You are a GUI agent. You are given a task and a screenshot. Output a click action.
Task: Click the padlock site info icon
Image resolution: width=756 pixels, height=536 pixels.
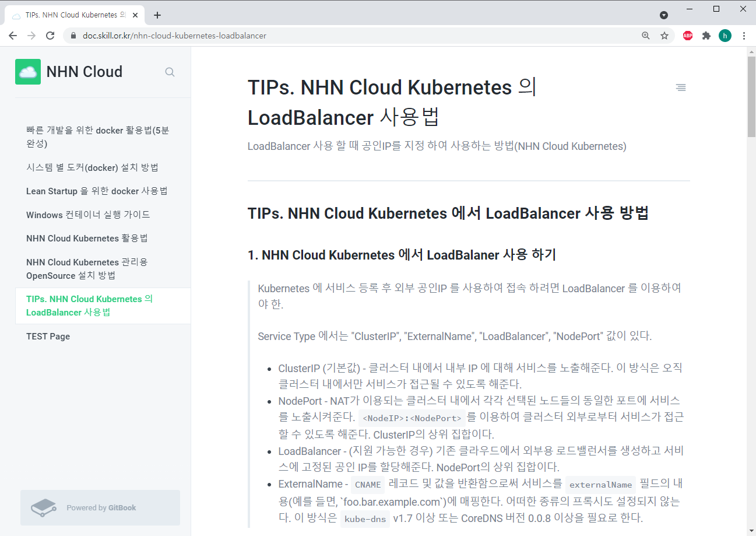tap(73, 36)
